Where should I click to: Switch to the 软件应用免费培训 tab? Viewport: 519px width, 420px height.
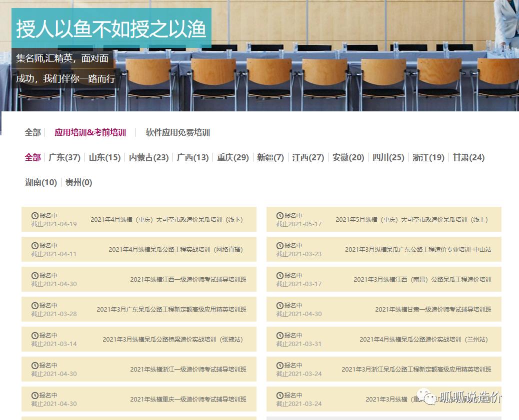coord(176,133)
